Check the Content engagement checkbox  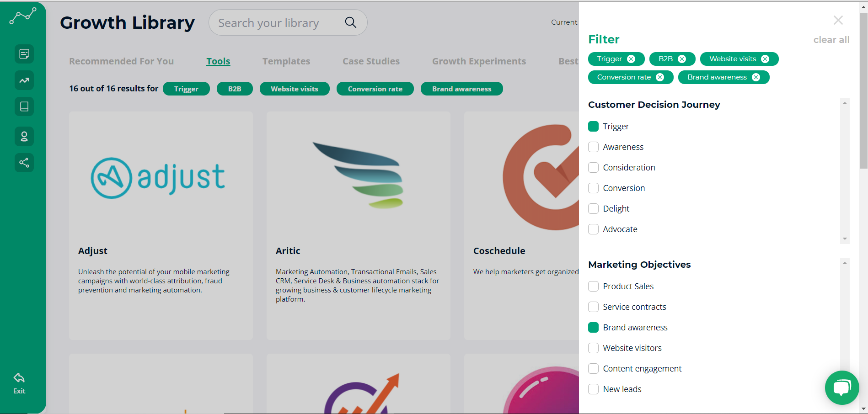coord(594,369)
